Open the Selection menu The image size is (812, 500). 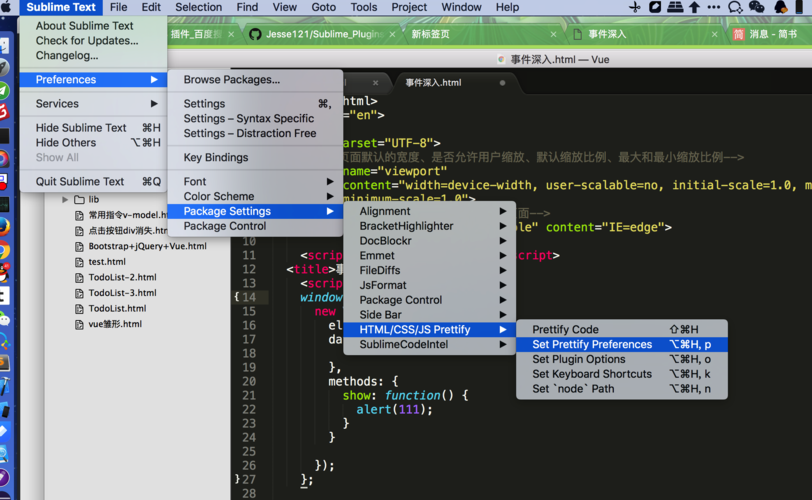[198, 7]
